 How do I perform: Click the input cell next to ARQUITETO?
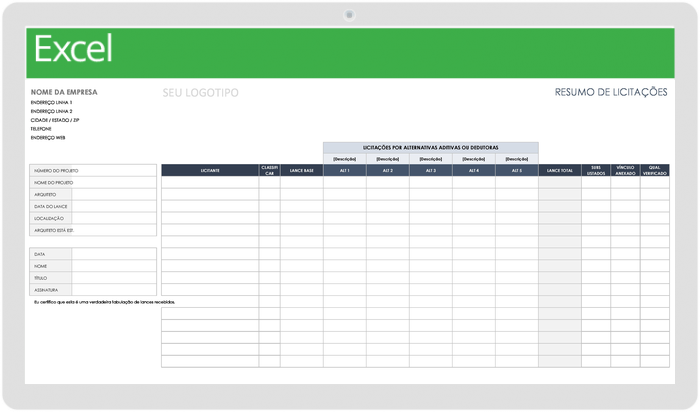[x=114, y=195]
